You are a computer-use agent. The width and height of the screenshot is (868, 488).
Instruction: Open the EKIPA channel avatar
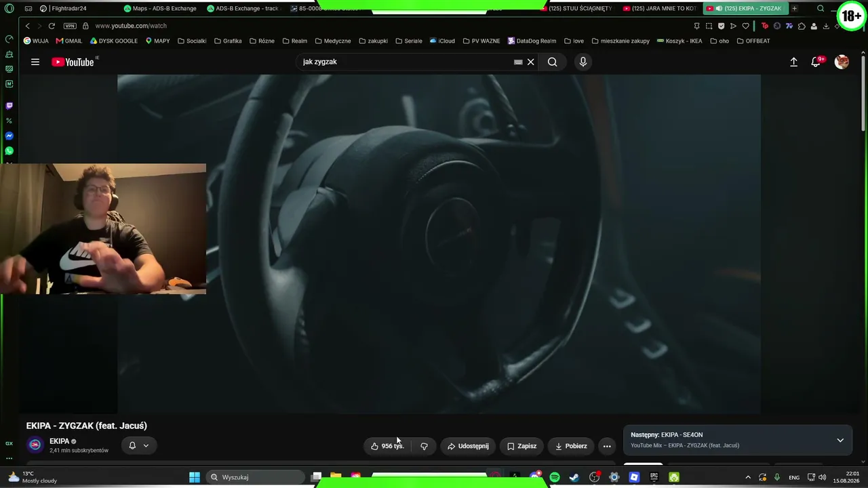pos(35,445)
